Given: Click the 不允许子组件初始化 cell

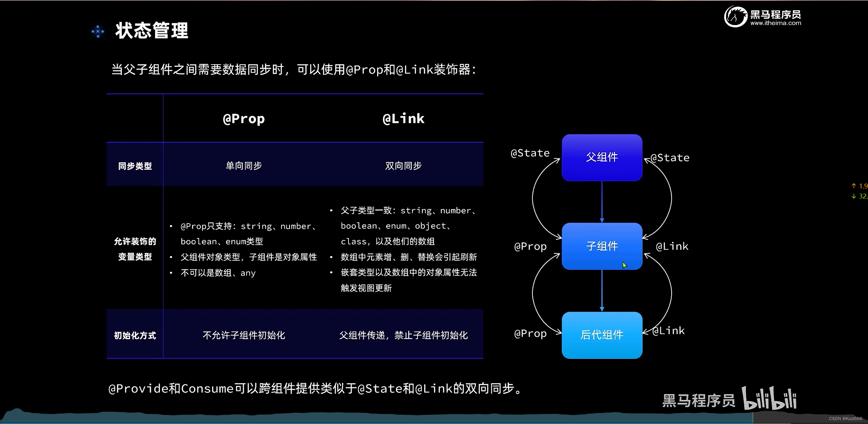Looking at the screenshot, I should point(244,335).
